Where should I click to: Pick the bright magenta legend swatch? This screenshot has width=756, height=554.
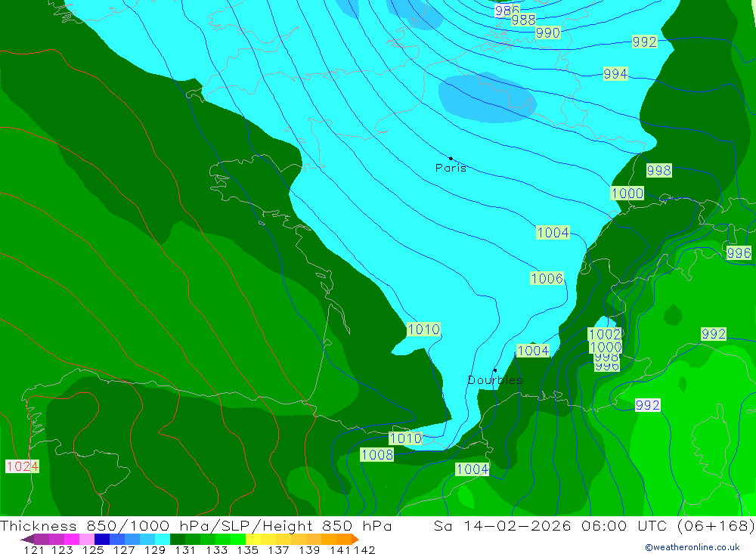pyautogui.click(x=71, y=539)
